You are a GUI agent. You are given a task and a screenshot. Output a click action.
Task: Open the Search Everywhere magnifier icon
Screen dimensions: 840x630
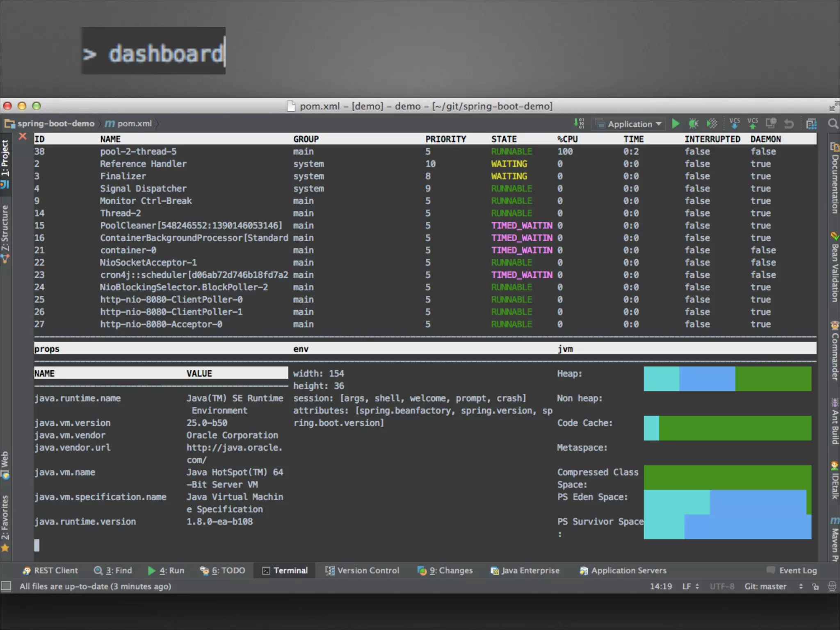coord(833,123)
